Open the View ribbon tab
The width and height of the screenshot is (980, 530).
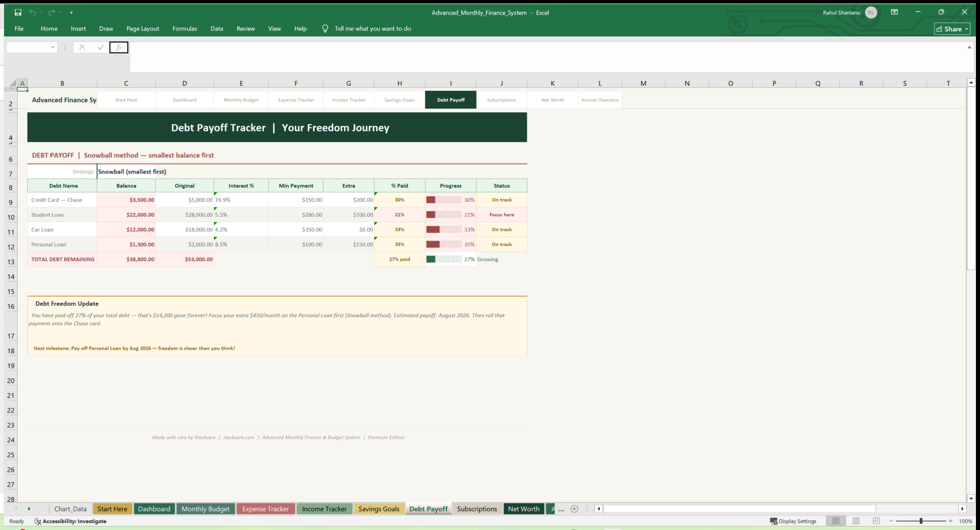[x=275, y=29]
